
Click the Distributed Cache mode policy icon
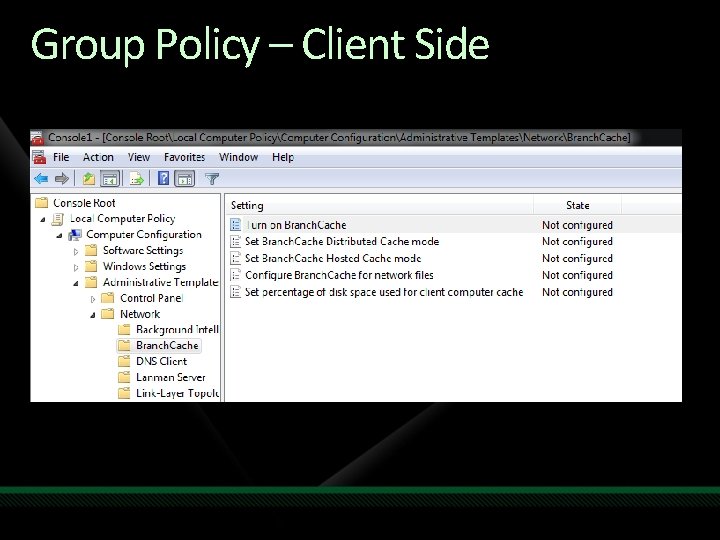point(236,242)
